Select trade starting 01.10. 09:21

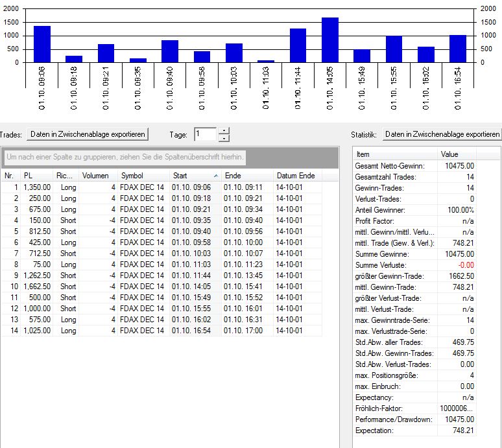click(161, 209)
